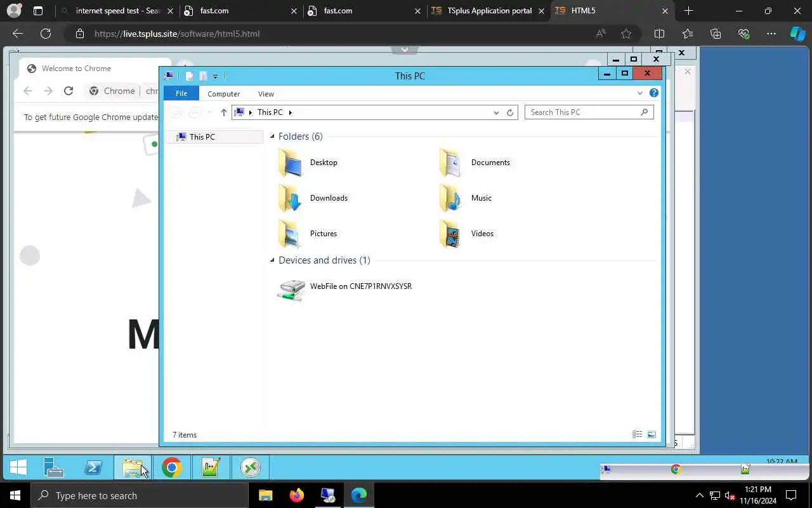
Task: Open the remote Start button in blue taskbar
Action: 18,468
